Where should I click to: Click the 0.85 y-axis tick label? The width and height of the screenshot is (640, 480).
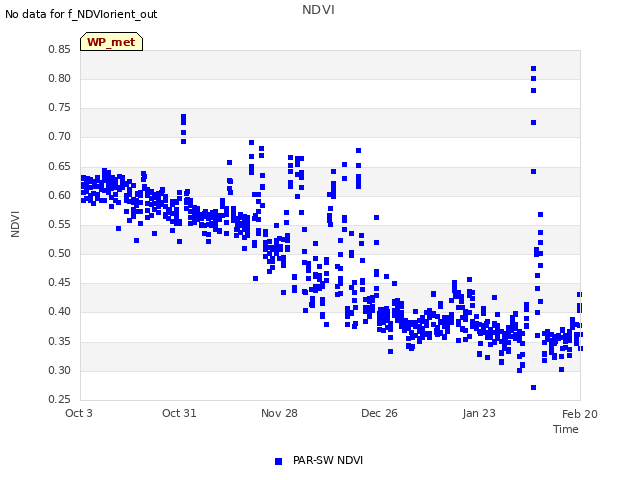pos(59,49)
